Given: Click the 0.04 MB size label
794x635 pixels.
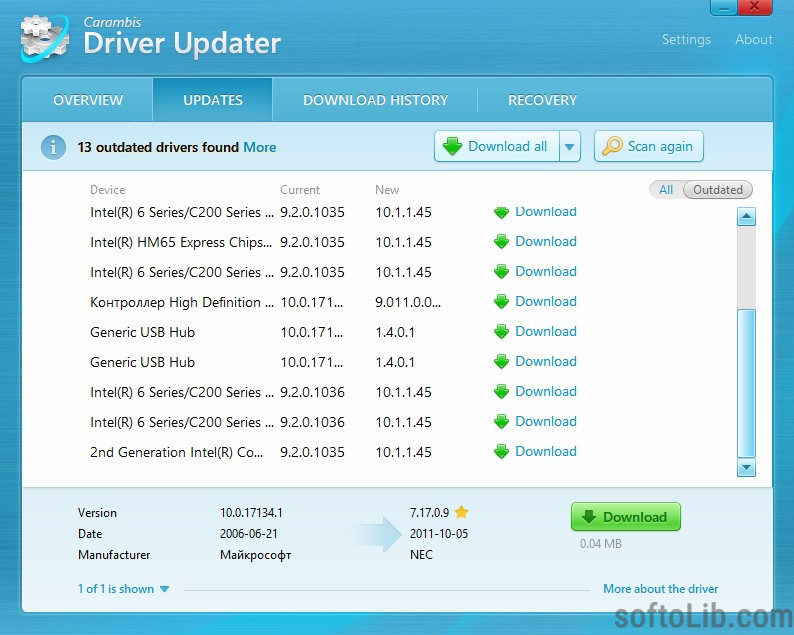Looking at the screenshot, I should point(601,544).
